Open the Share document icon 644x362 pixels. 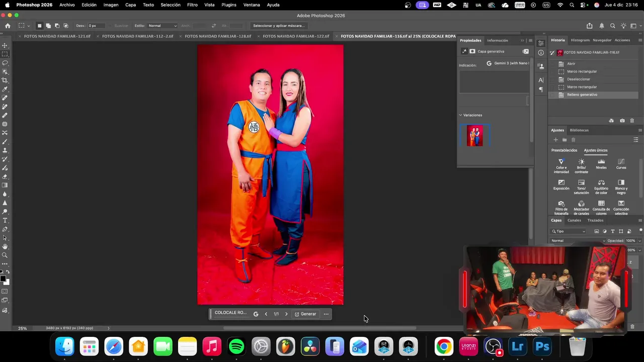590,26
